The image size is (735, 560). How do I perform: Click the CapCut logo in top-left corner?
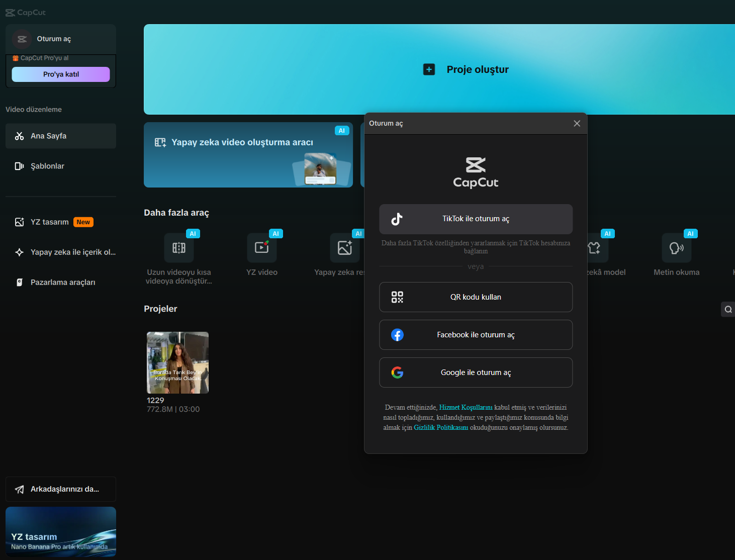(26, 13)
